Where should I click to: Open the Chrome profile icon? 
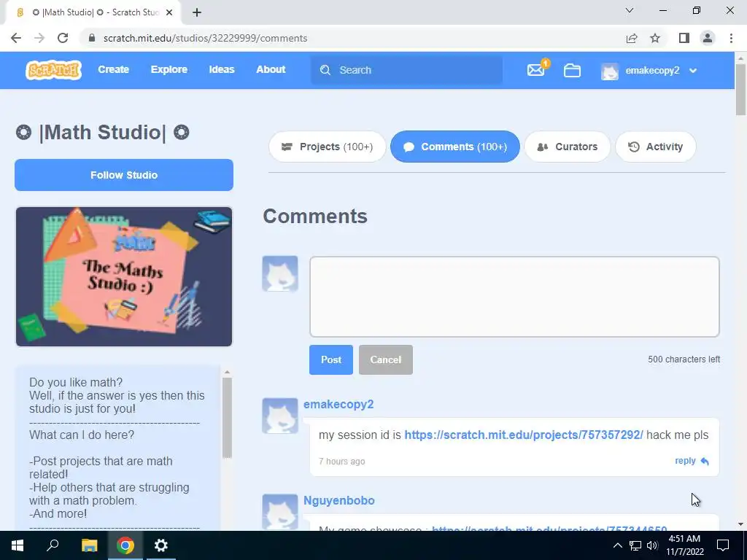click(x=708, y=38)
